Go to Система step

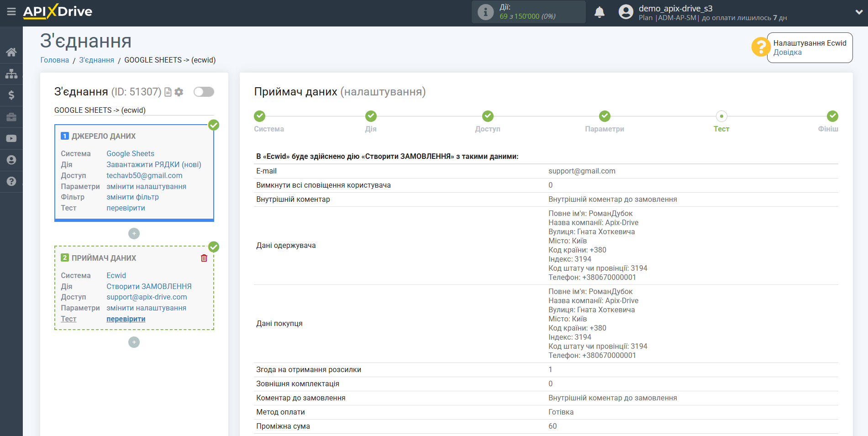tap(260, 116)
